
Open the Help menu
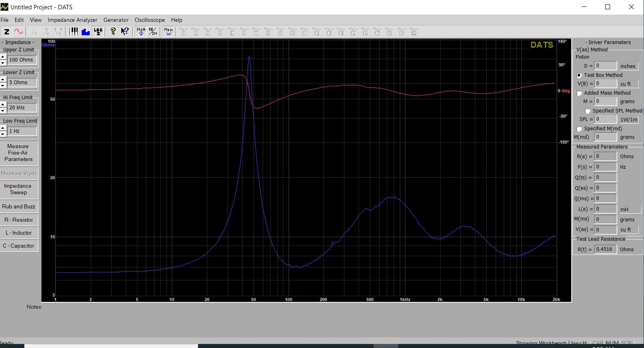coord(176,20)
